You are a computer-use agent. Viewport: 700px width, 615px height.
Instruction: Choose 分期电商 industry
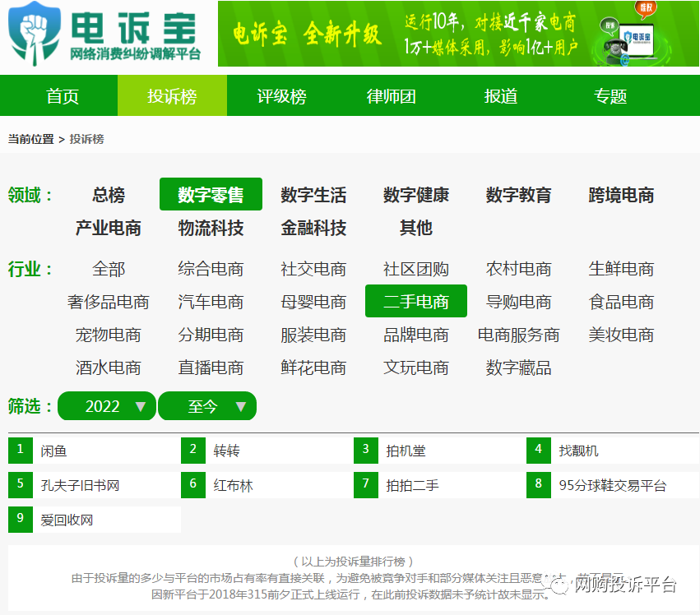click(211, 335)
